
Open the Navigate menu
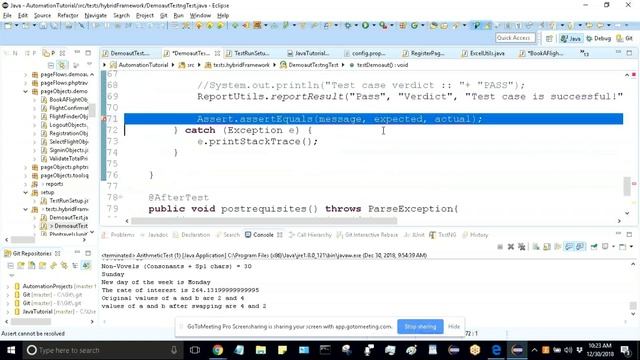pos(96,16)
